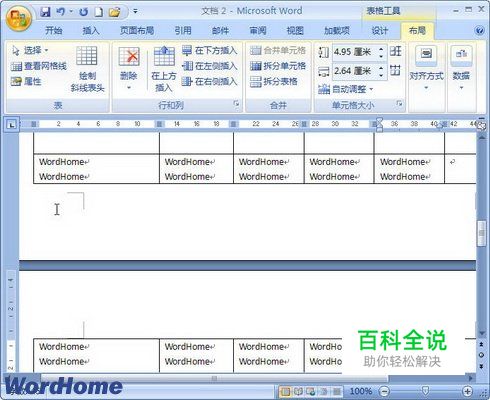
Task: Open 行和列 dialog launcher
Action: point(236,104)
